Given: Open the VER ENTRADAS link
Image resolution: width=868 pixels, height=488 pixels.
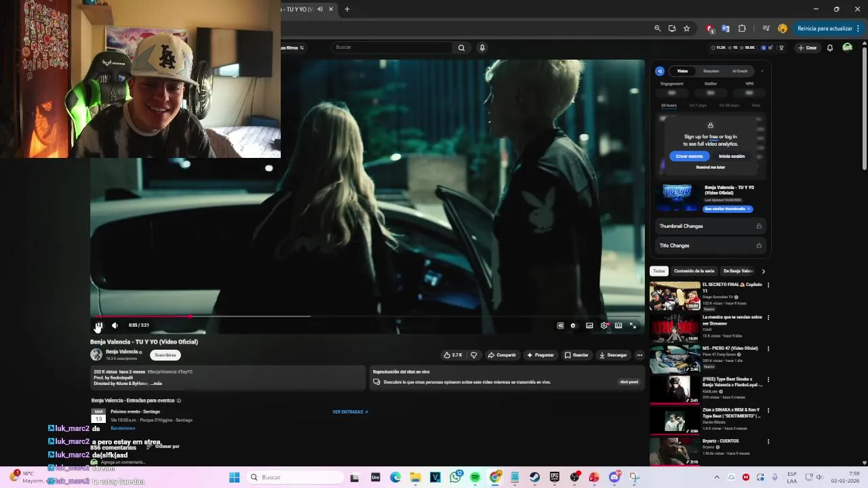Looking at the screenshot, I should click(350, 411).
